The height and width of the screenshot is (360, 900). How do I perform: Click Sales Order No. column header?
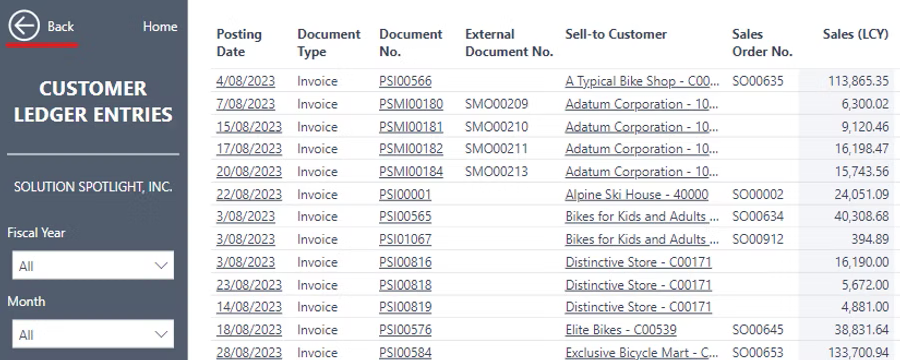tap(762, 42)
